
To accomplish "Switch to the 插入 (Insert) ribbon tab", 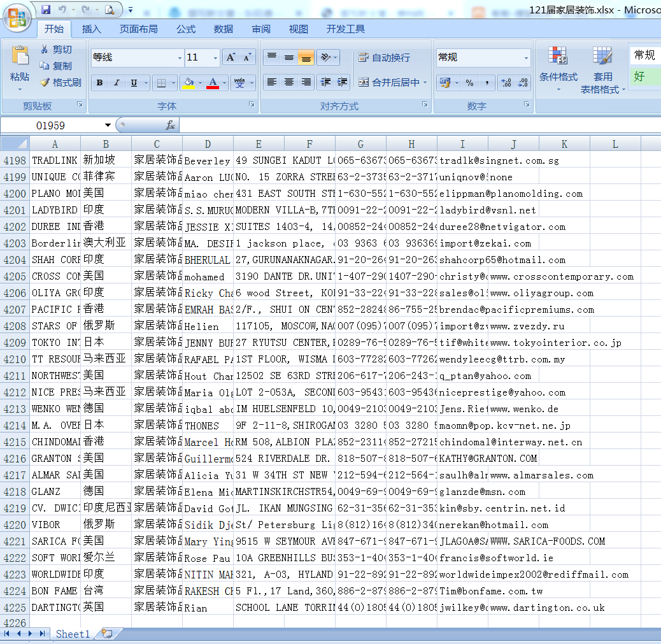I will click(92, 29).
